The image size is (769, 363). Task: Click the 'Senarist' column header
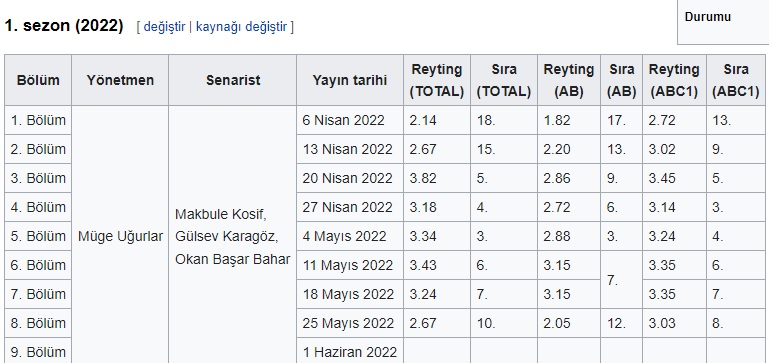pos(232,80)
